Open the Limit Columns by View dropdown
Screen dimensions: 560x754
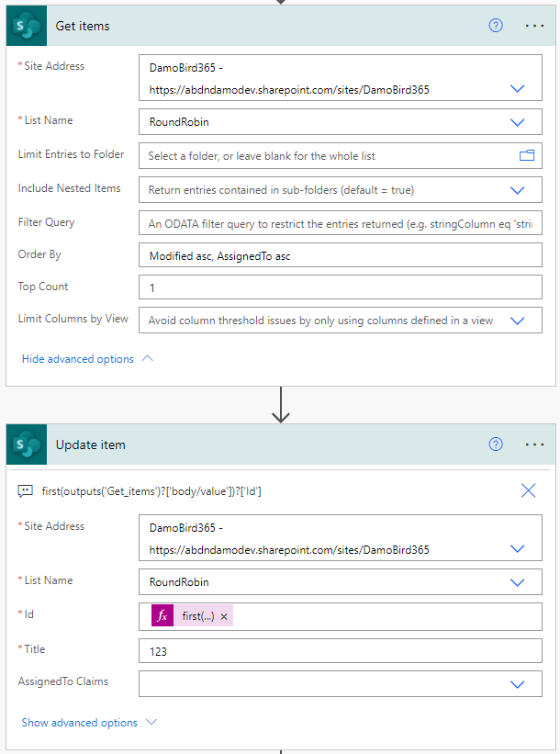(x=517, y=321)
